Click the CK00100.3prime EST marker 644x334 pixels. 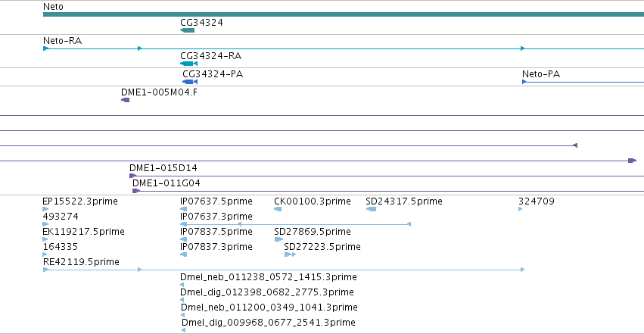tap(278, 209)
